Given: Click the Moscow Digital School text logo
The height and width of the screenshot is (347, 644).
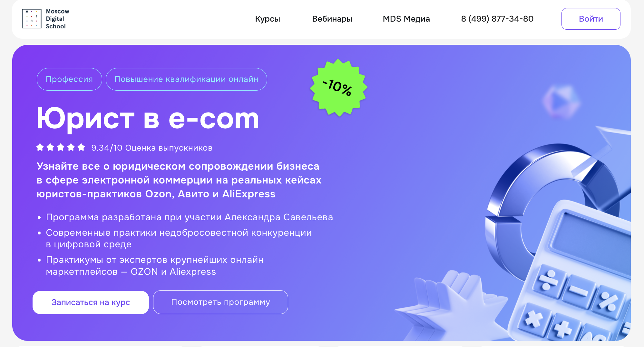Looking at the screenshot, I should coord(57,19).
